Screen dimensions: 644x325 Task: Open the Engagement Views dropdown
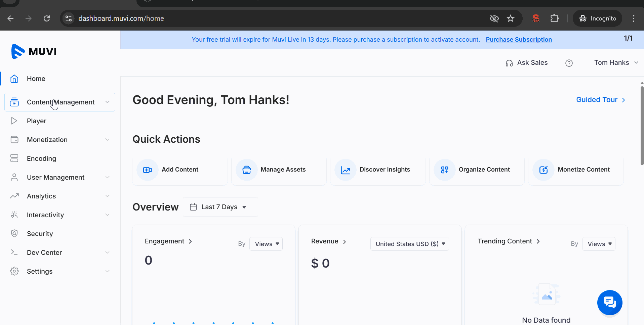click(266, 244)
